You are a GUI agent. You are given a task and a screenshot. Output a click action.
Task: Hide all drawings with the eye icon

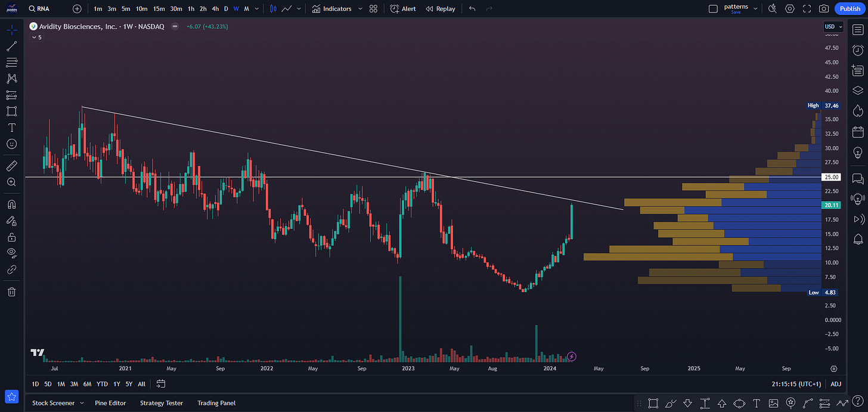pyautogui.click(x=12, y=253)
